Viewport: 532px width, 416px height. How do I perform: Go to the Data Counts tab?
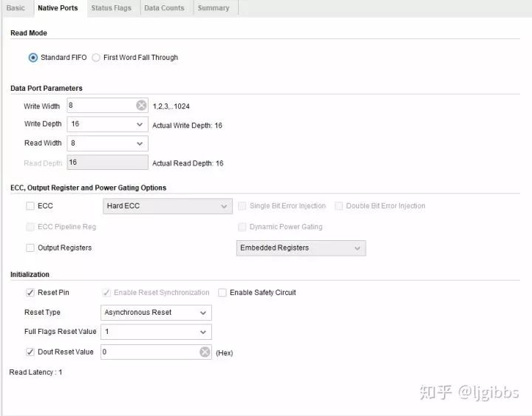tap(164, 8)
